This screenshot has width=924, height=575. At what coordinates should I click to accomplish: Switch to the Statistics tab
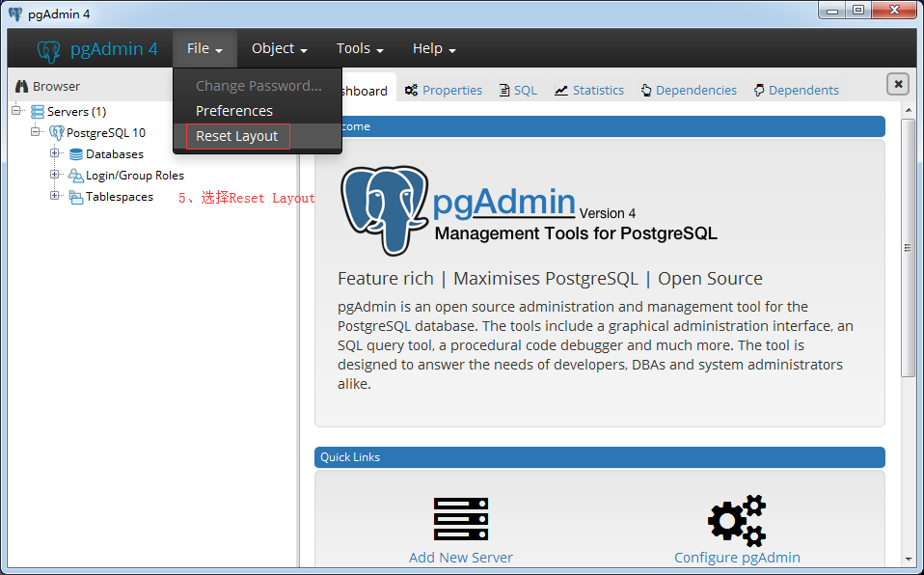click(588, 91)
